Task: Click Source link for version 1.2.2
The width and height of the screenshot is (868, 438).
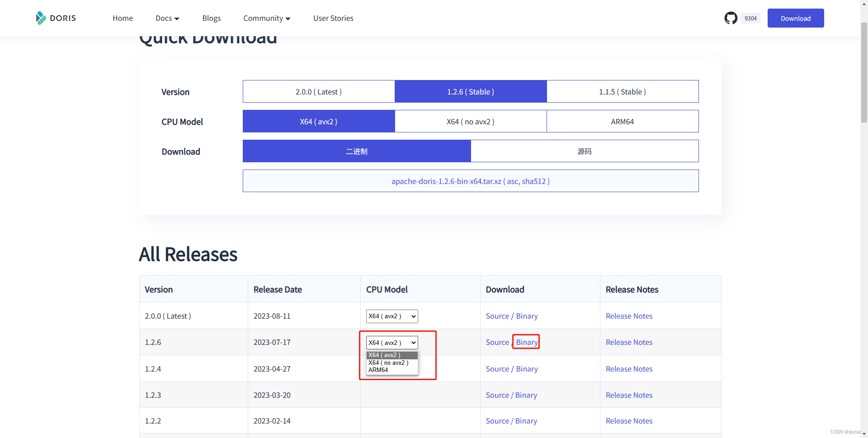Action: (497, 421)
